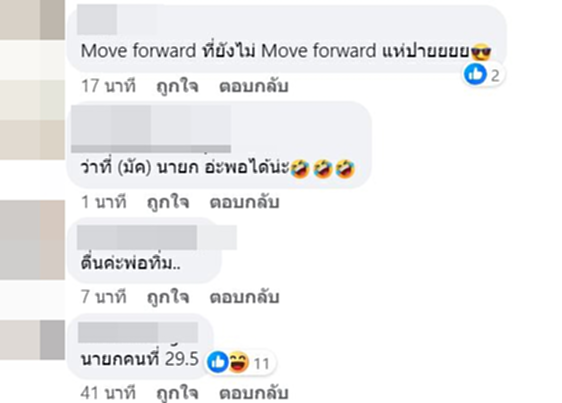Open reaction count 11 on last comment
562x403 pixels.
[262, 364]
